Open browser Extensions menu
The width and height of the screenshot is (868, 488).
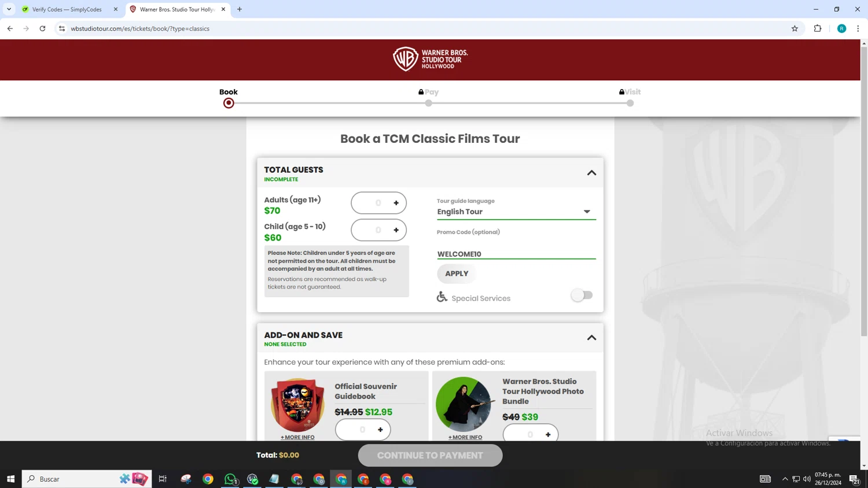tap(818, 28)
